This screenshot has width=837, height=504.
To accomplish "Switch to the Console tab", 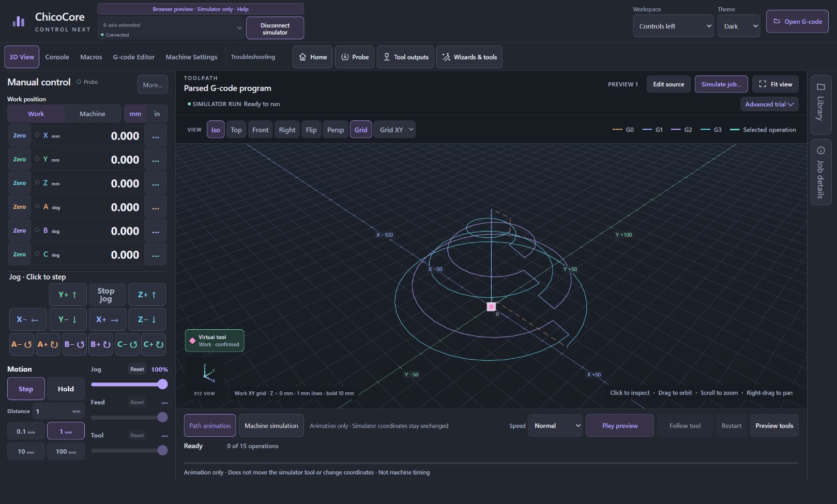I will coord(57,57).
